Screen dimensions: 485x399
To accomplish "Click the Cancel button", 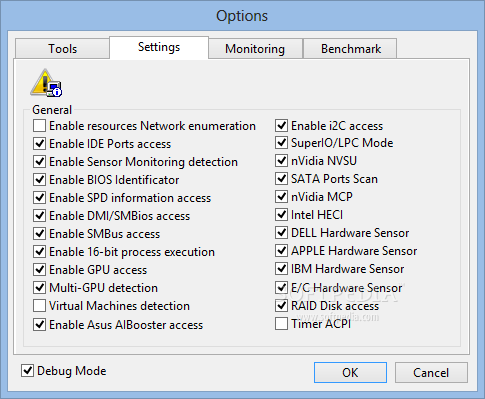I will tap(431, 373).
